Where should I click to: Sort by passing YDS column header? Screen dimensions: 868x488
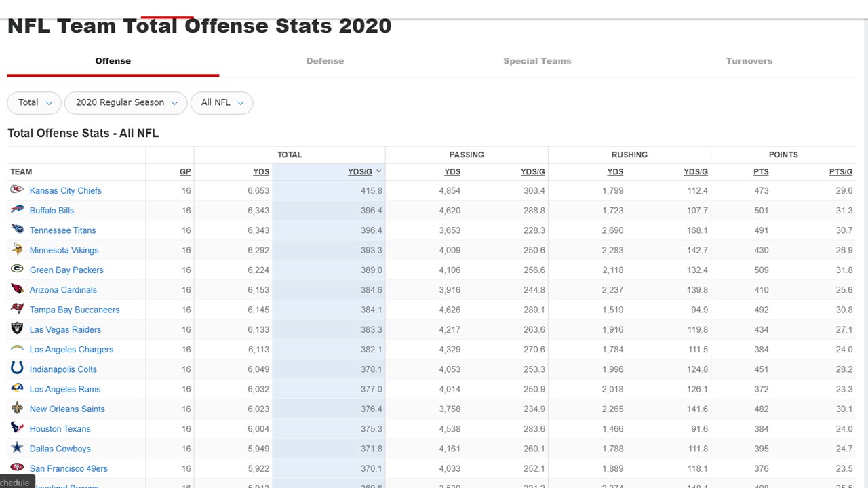[452, 171]
